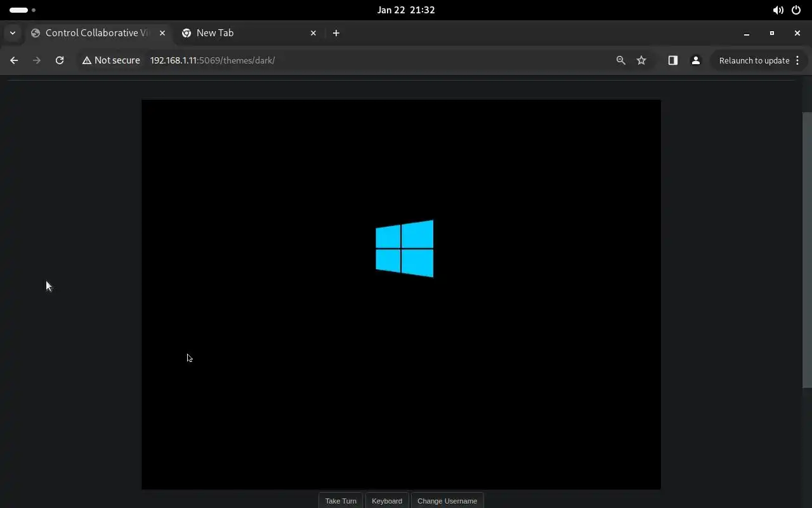Viewport: 812px width, 508px height.
Task: Close the New Tab tab
Action: [x=313, y=33]
